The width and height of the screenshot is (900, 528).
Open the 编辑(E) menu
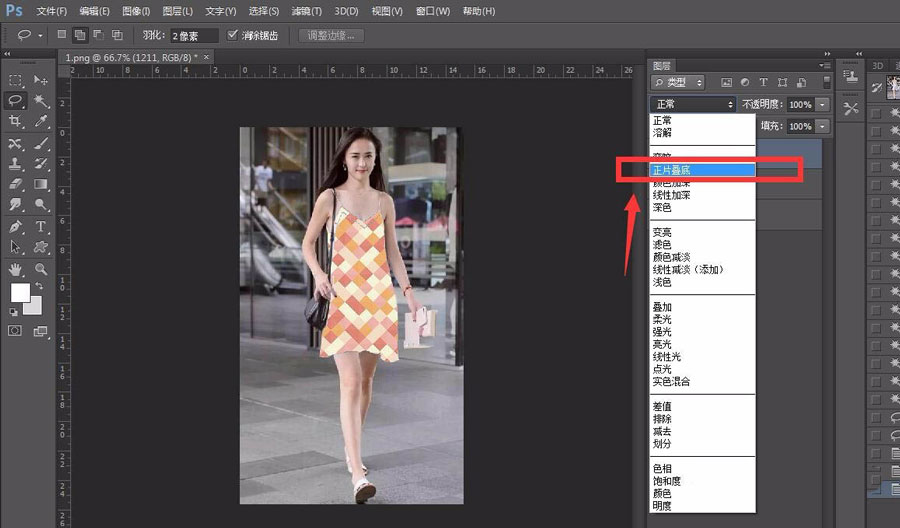94,11
